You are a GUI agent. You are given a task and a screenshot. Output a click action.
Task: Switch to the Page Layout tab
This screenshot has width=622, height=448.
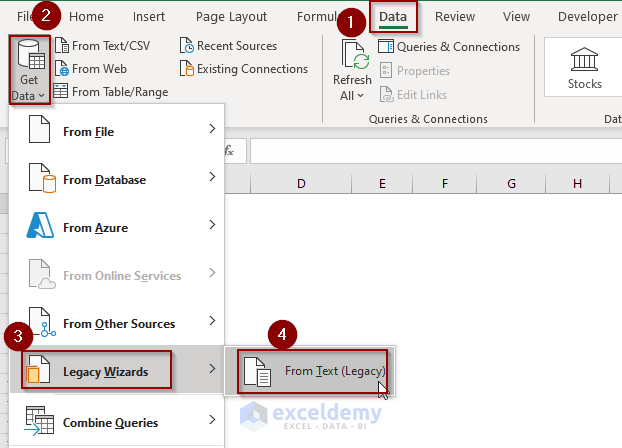point(231,17)
